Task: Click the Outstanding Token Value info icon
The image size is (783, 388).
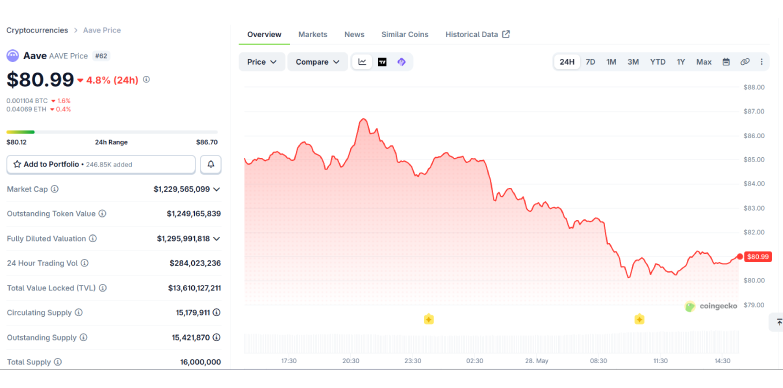Action: (x=102, y=214)
